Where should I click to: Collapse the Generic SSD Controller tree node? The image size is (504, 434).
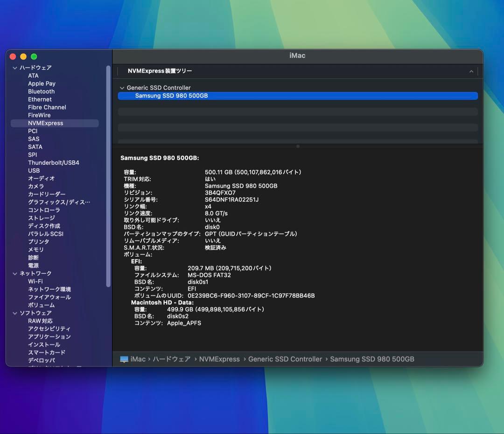[x=122, y=88]
